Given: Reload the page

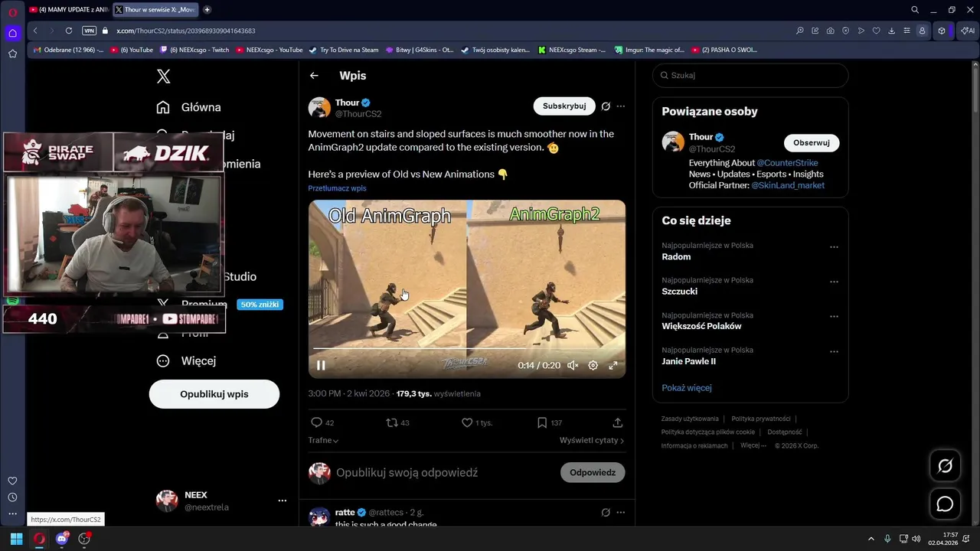Looking at the screenshot, I should pyautogui.click(x=69, y=31).
